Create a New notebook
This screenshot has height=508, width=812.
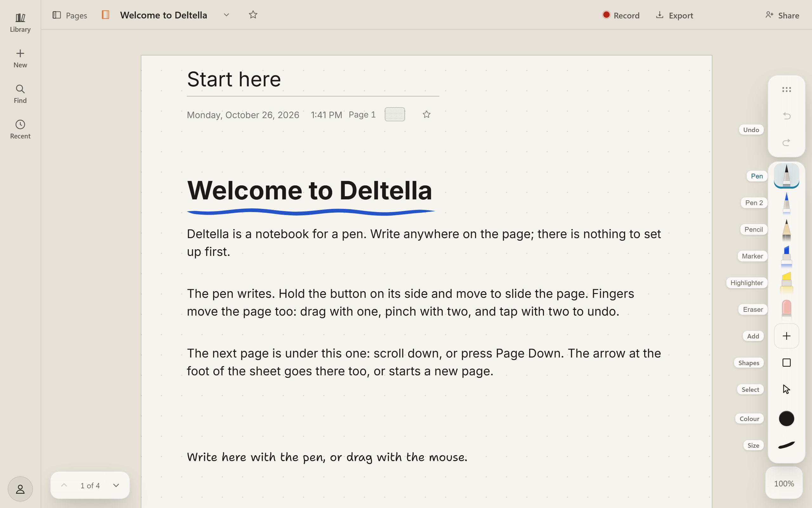pos(20,58)
